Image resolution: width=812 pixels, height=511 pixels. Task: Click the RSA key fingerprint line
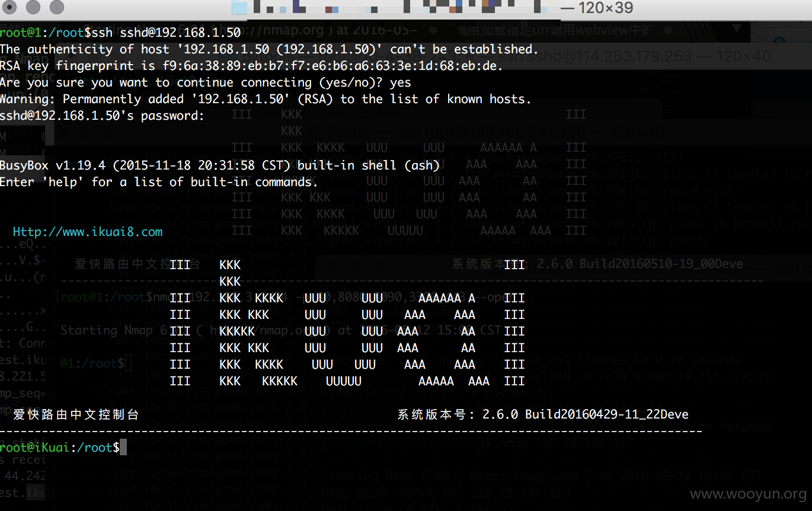[x=252, y=65]
